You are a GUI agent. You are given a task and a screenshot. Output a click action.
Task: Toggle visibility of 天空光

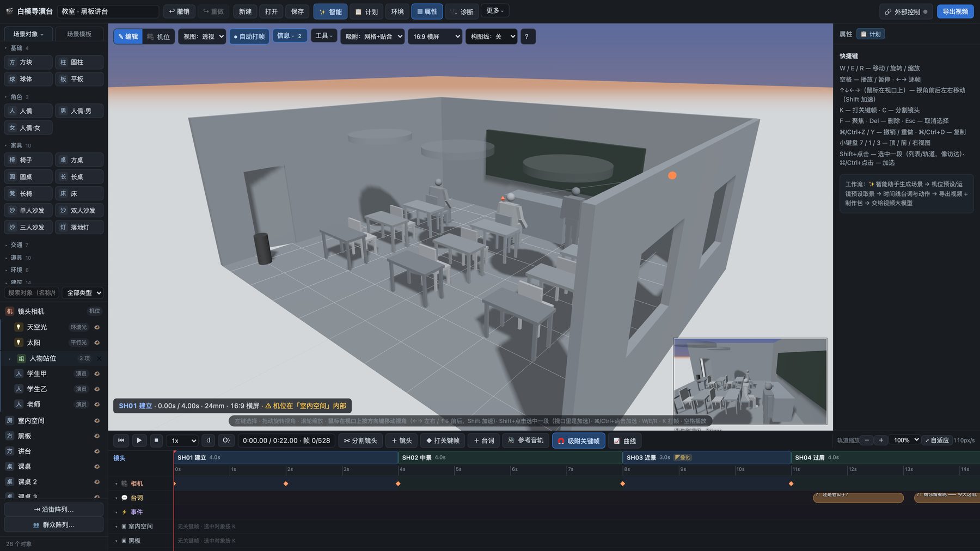pyautogui.click(x=97, y=327)
